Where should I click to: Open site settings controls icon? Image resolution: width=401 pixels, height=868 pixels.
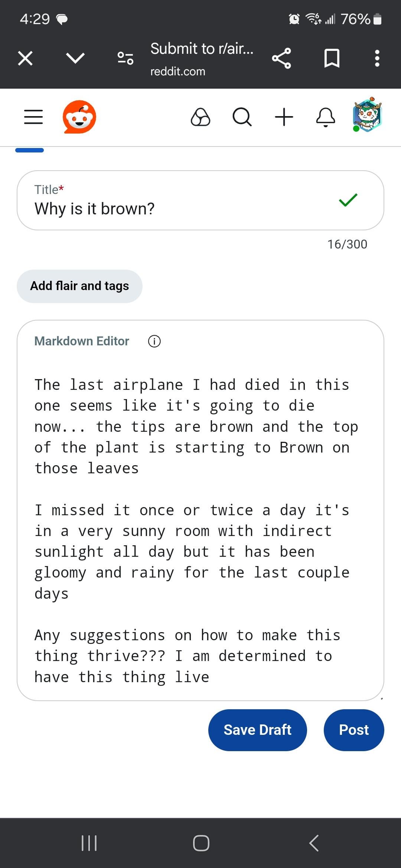tap(125, 58)
